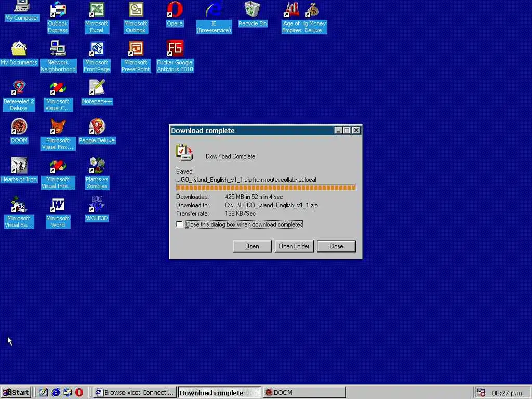This screenshot has height=399, width=532.
Task: Select the Bejeweled 2 Deluxe shortcut
Action: [x=19, y=96]
